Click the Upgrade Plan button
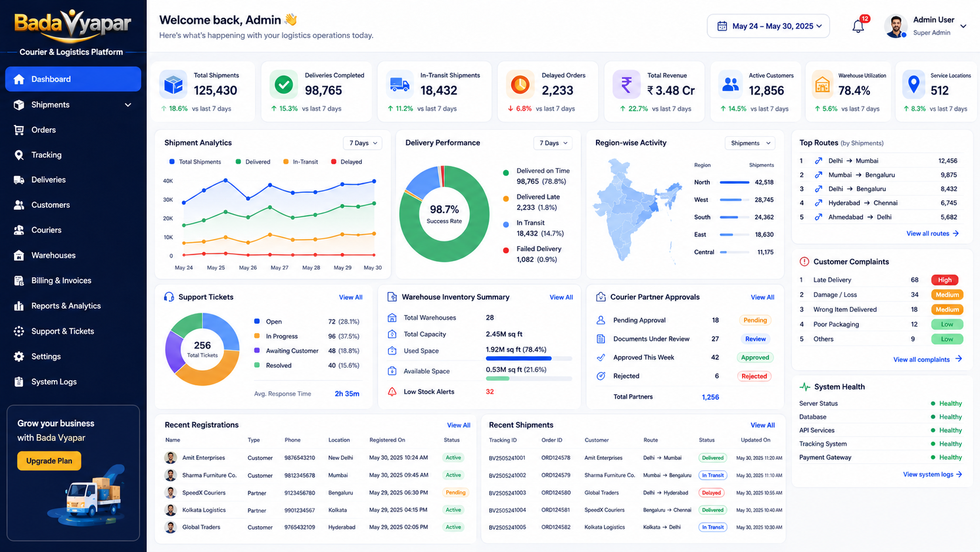 click(x=49, y=461)
